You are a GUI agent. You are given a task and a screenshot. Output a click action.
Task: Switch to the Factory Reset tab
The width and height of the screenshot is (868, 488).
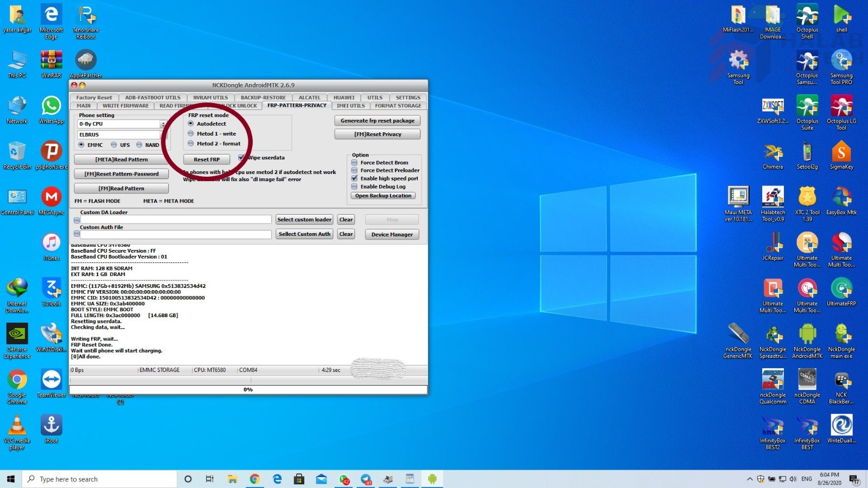(94, 98)
